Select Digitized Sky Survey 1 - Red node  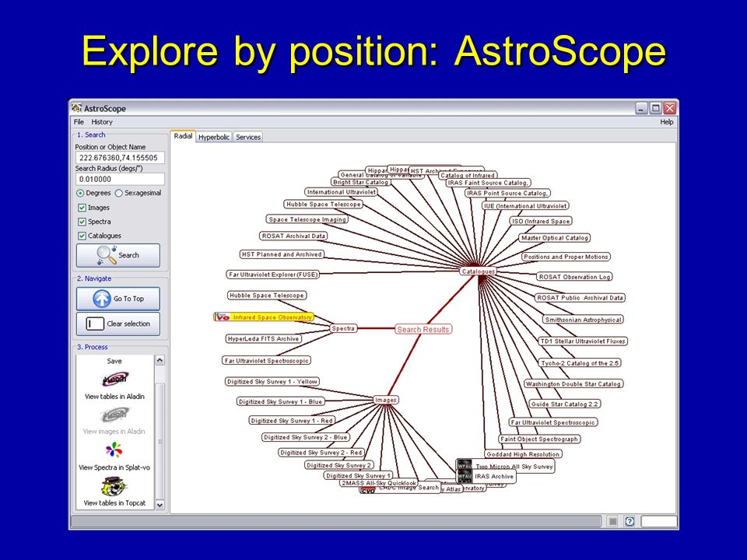[292, 421]
